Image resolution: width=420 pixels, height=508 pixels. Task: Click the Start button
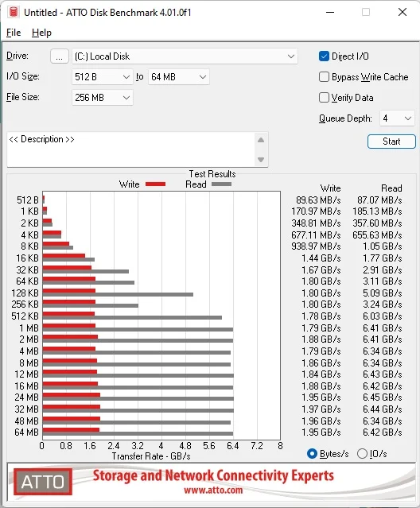(x=391, y=142)
